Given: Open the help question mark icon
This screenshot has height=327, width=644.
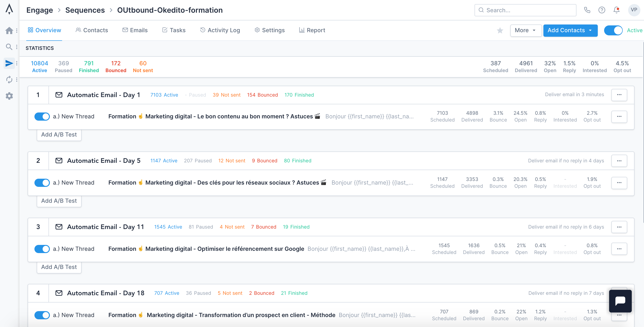Looking at the screenshot, I should tap(601, 10).
